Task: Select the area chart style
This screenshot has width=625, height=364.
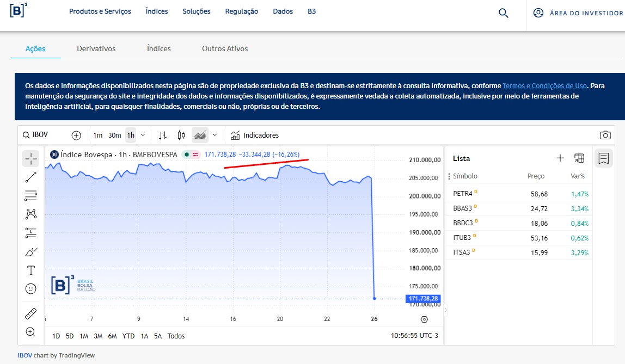Action: pos(200,135)
